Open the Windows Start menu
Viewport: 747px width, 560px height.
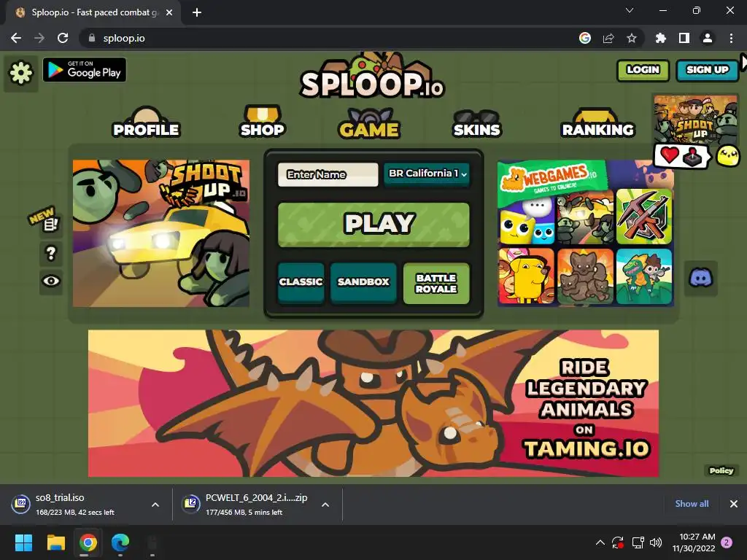tap(23, 542)
